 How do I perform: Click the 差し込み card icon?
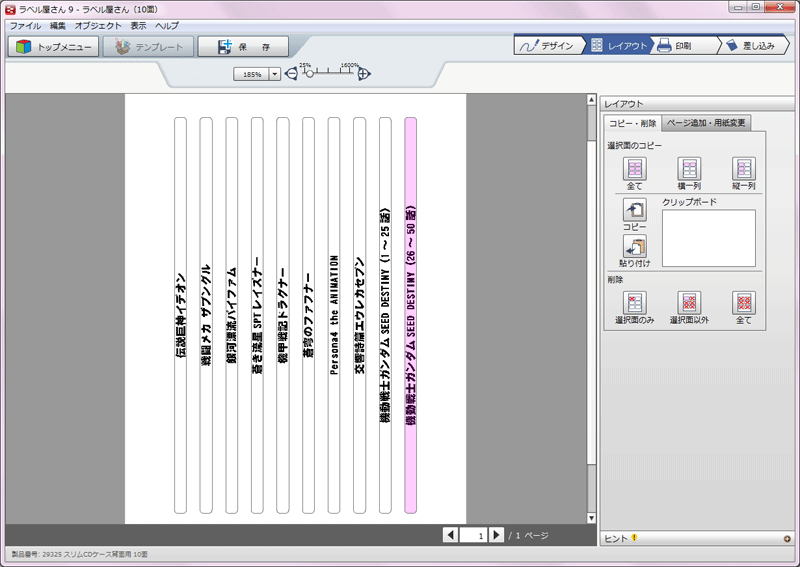[x=732, y=45]
